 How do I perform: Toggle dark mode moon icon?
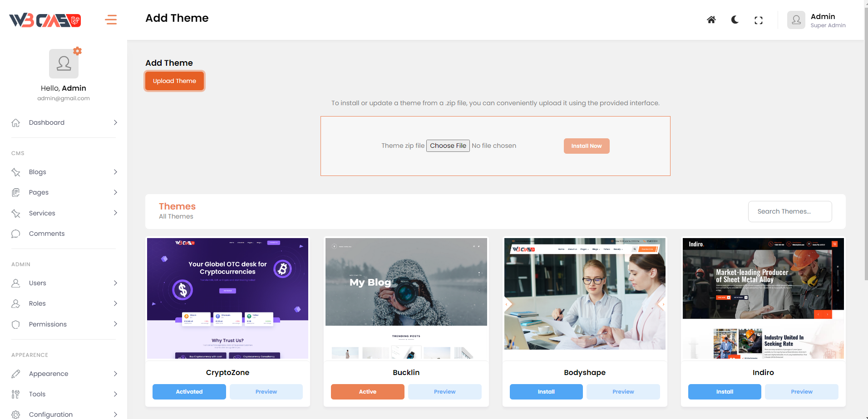735,20
